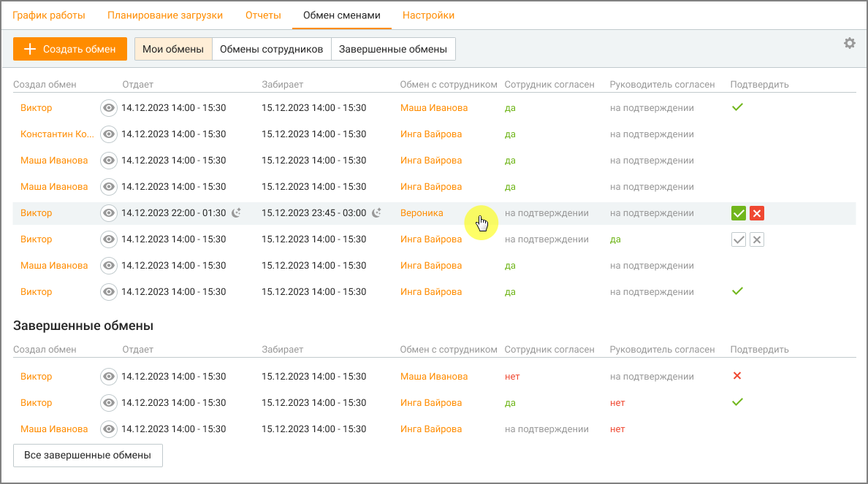The width and height of the screenshot is (868, 484).
Task: Click the moon icon beside 22:00 - 01:30
Action: tap(237, 213)
